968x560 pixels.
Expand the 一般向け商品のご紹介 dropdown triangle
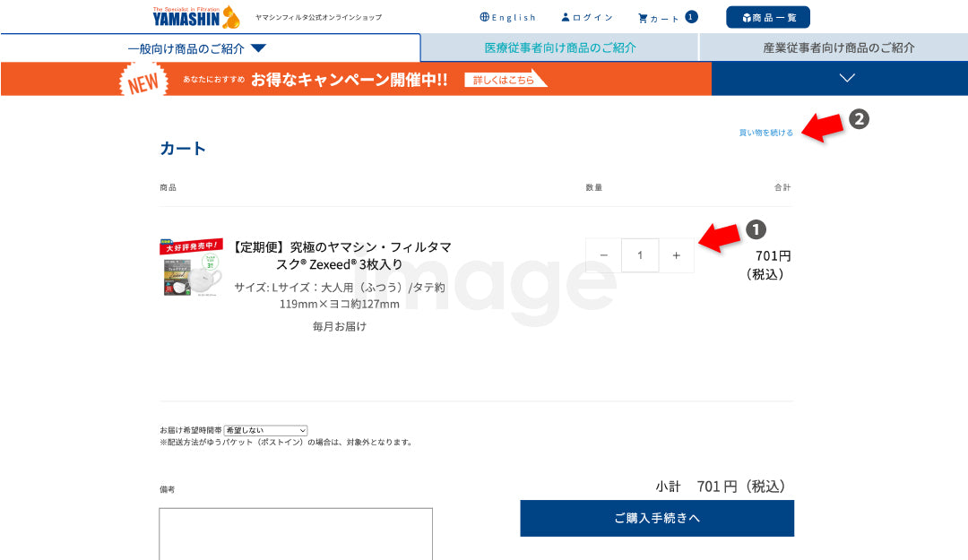[x=258, y=48]
